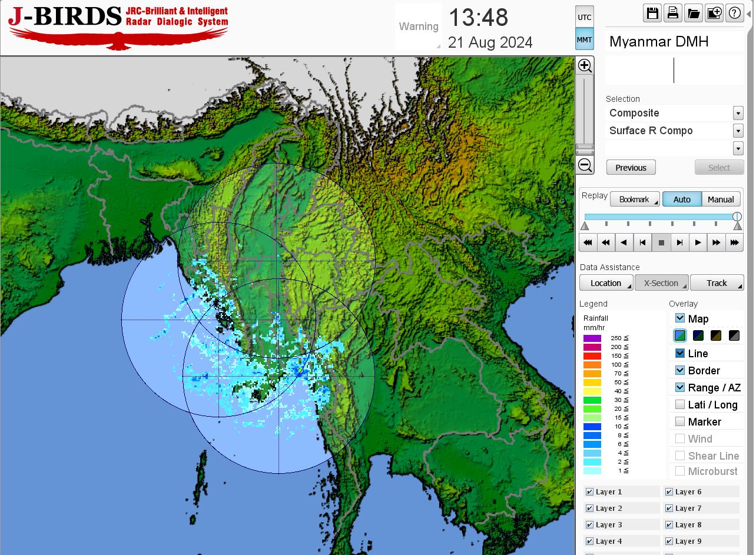The height and width of the screenshot is (555, 756).
Task: Enable the Lati / Long overlay checkbox
Action: coord(680,404)
